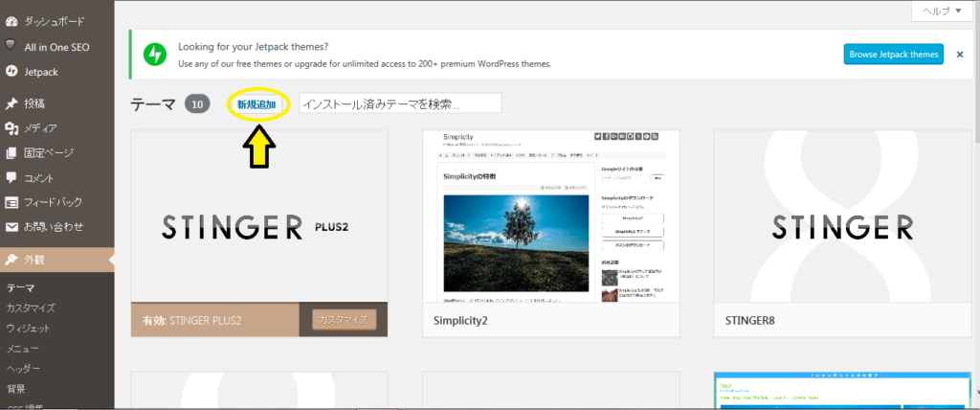The image size is (980, 410).
Task: Focus the installed themes search field
Action: [400, 103]
